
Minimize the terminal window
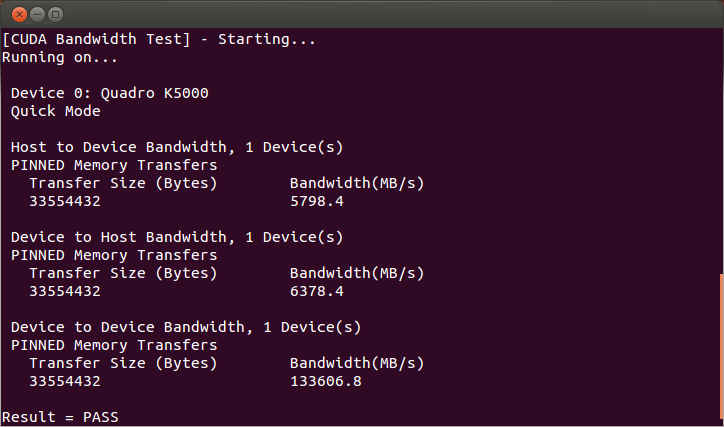point(37,14)
